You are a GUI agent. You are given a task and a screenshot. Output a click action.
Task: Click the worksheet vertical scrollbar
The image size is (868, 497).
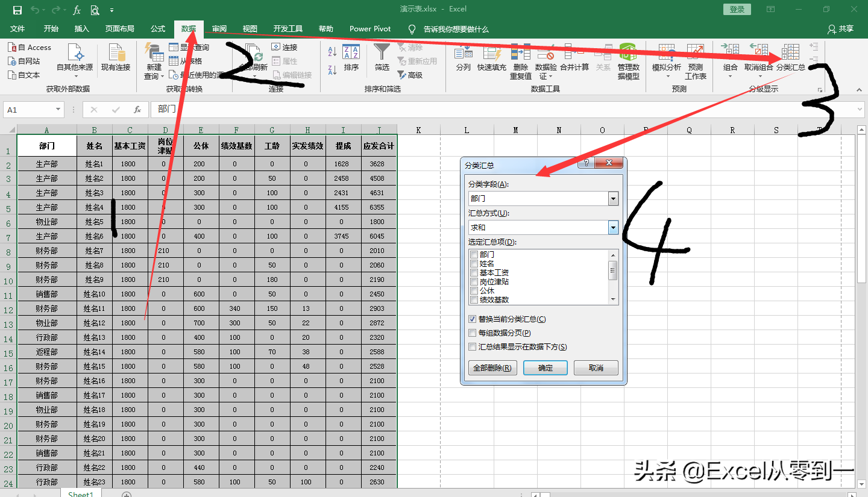point(861,210)
